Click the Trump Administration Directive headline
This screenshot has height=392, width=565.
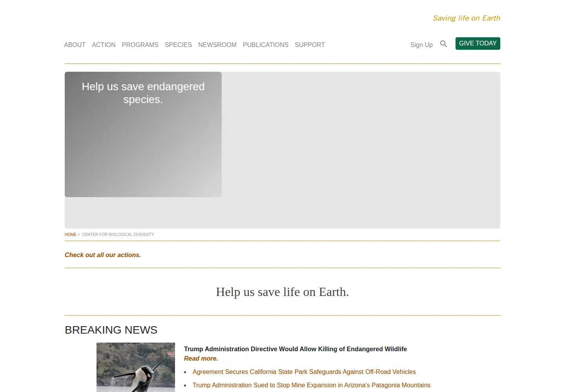[295, 349]
